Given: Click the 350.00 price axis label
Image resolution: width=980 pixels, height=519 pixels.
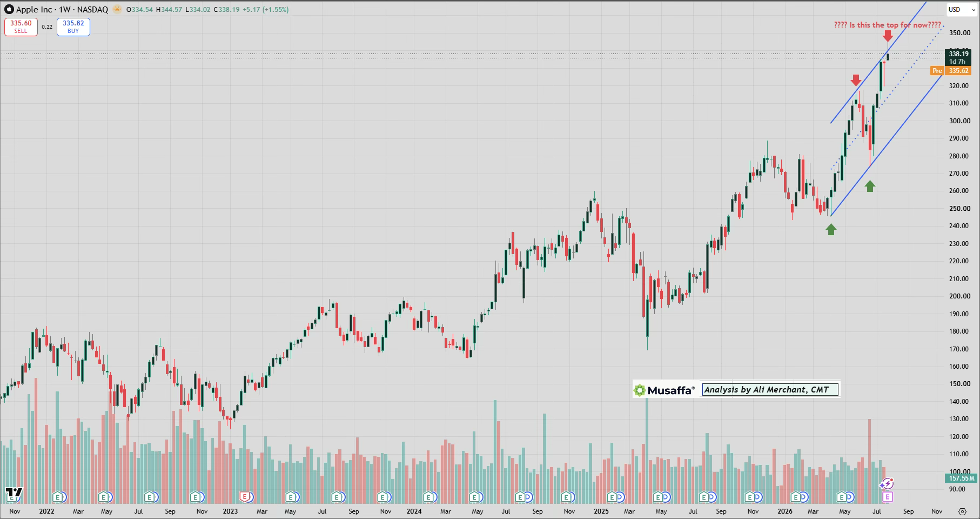Looking at the screenshot, I should point(959,33).
